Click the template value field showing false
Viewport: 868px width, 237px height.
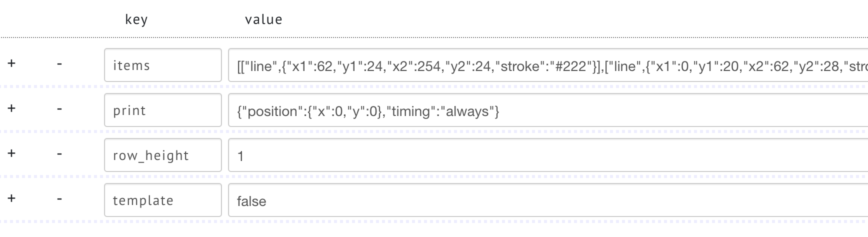[548, 200]
